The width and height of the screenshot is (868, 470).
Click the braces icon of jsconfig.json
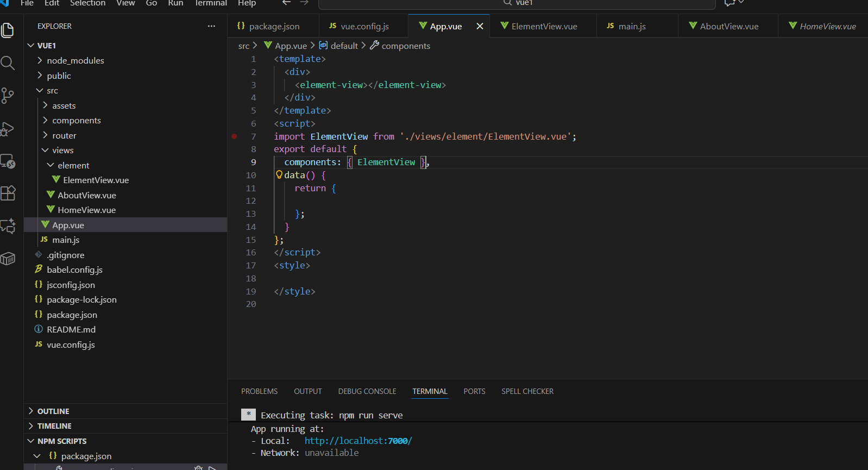click(39, 284)
